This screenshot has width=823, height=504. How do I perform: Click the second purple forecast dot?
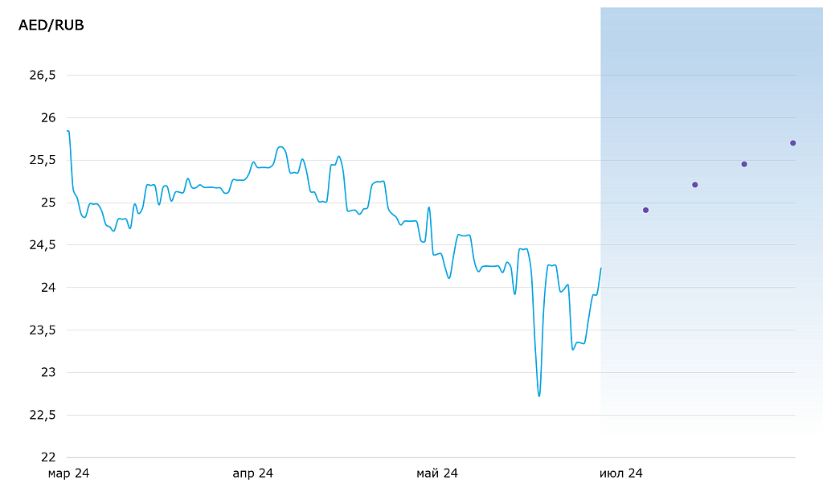[x=695, y=185]
